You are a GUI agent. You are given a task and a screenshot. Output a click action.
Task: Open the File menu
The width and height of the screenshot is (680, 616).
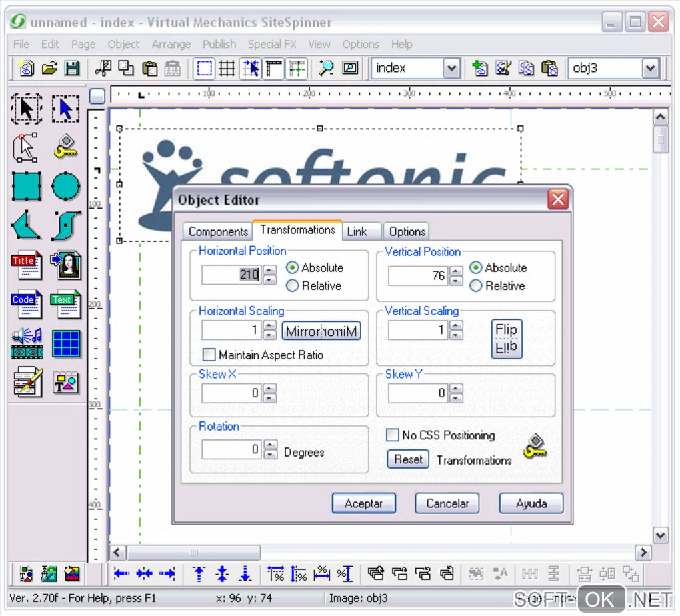pos(21,44)
